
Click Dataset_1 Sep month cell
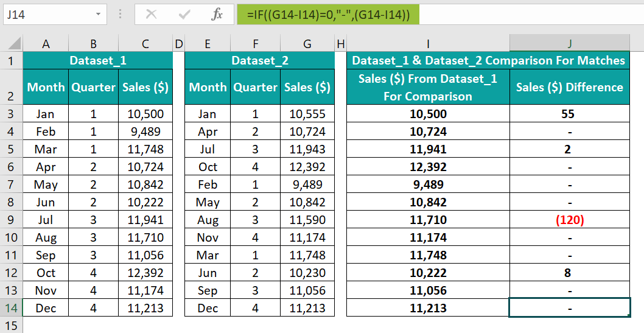[46, 254]
